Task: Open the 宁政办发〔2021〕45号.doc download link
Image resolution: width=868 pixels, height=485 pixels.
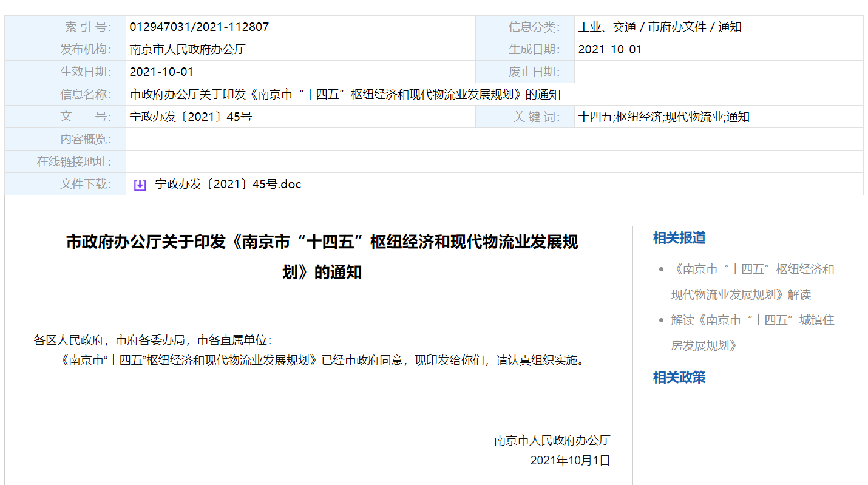Action: 228,184
